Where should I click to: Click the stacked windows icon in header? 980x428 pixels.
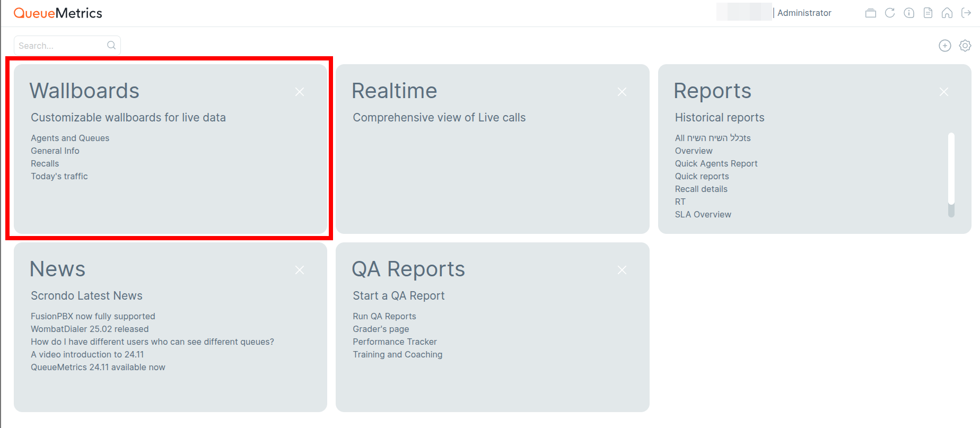pos(871,13)
